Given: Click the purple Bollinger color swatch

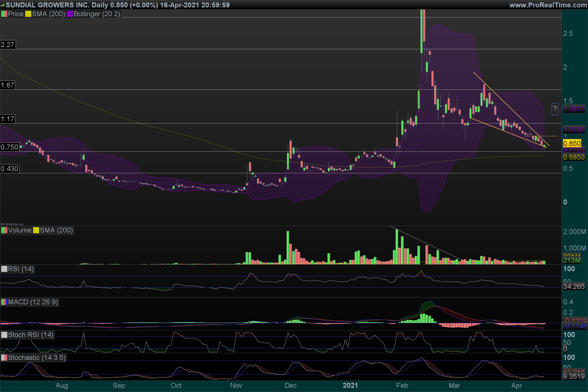Looking at the screenshot, I should [70, 14].
